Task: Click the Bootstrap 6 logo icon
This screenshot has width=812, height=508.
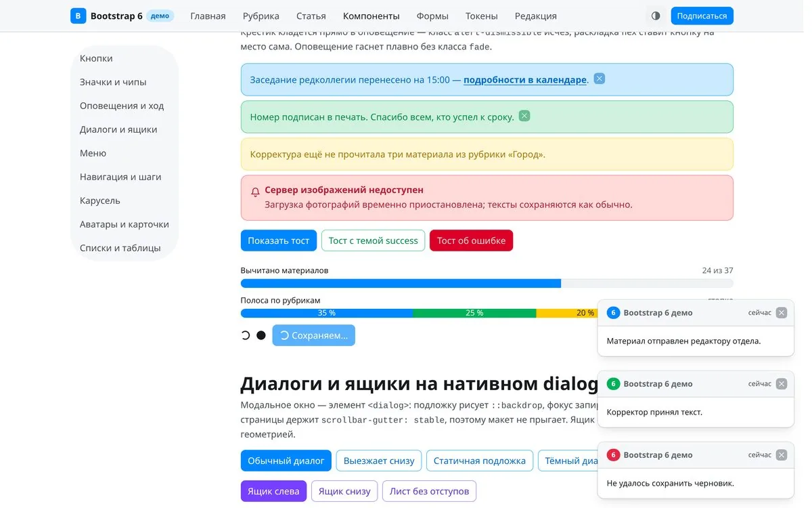Action: pyautogui.click(x=78, y=16)
